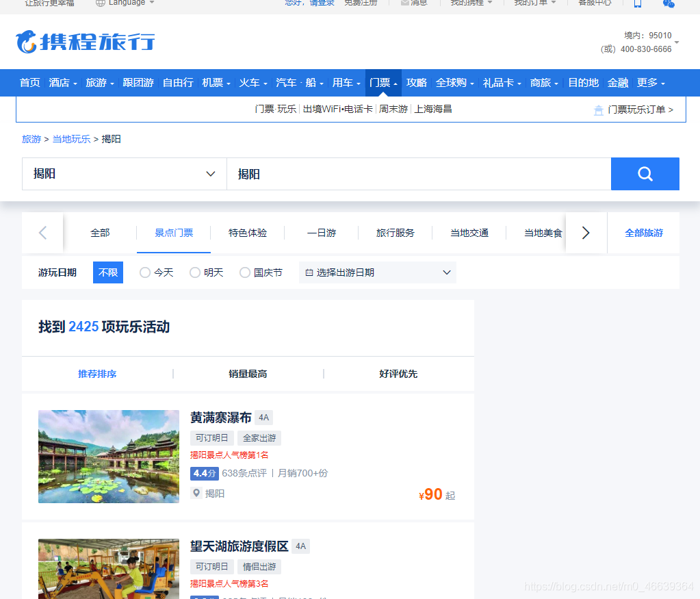Select the 国庆节 radio option

click(245, 272)
